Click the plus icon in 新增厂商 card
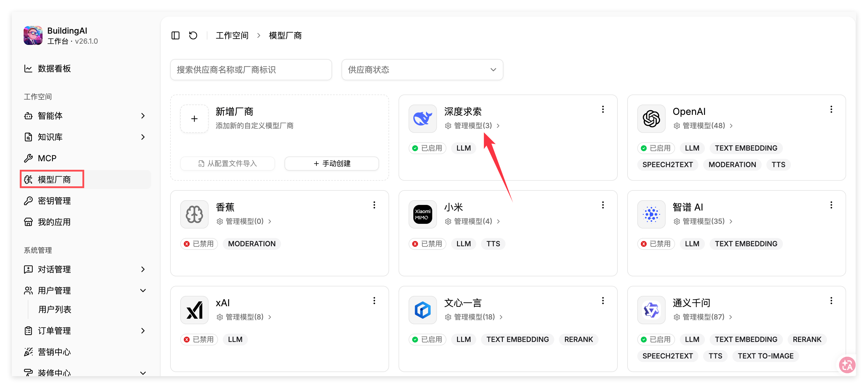The image size is (868, 388). [194, 119]
